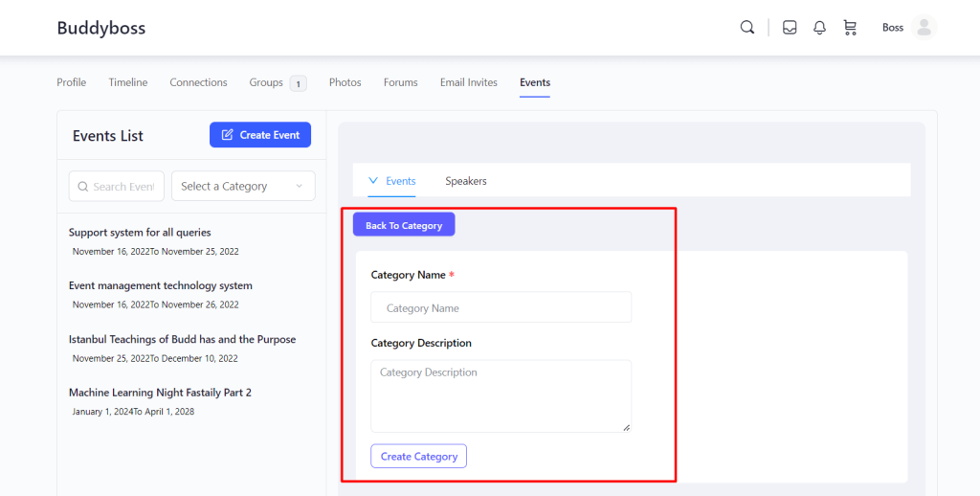Screen dimensions: 980x496
Task: Open the inbox messages icon
Action: point(790,28)
